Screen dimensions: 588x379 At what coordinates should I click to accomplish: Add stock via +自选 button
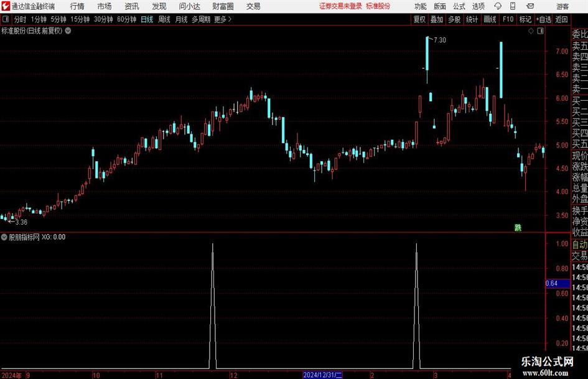[543, 19]
